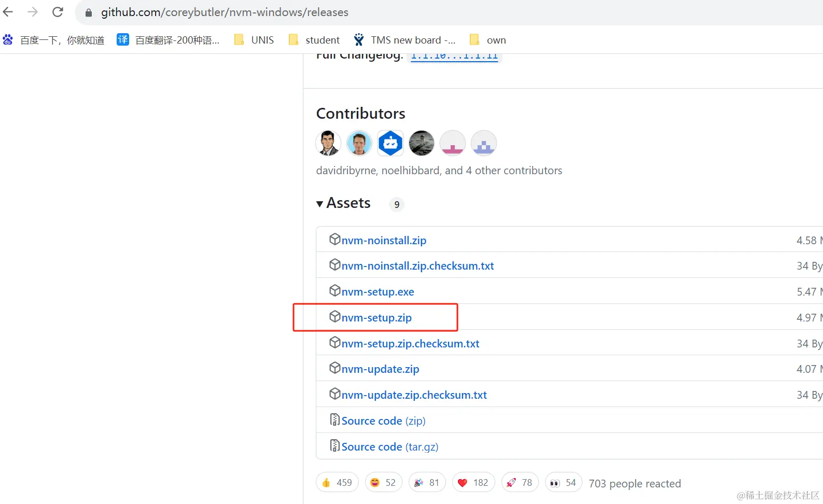Toggle the rocket reaction 78
This screenshot has height=504, width=823.
(520, 483)
